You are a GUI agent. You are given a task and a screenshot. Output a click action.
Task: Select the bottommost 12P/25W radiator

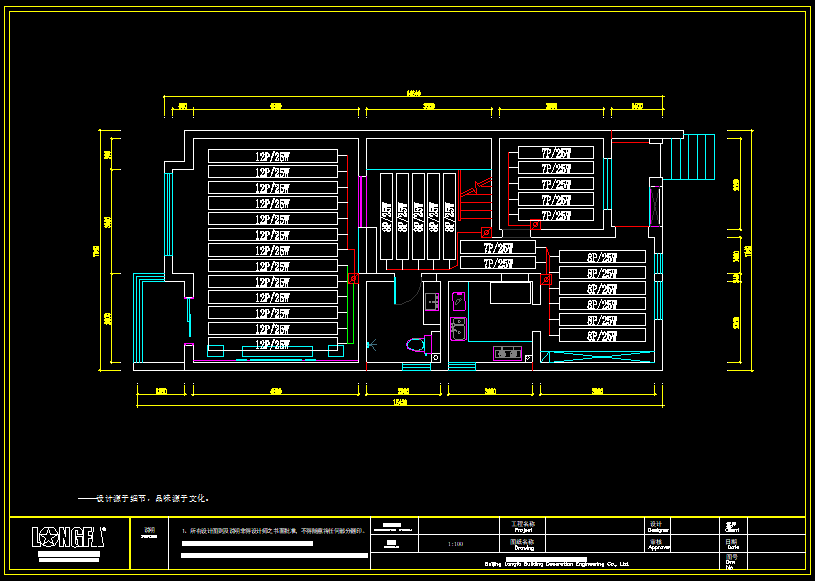272,344
